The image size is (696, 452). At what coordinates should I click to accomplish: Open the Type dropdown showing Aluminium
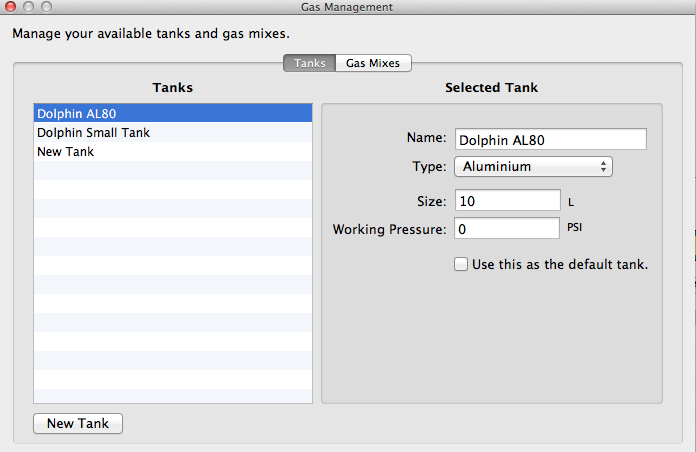coord(533,167)
